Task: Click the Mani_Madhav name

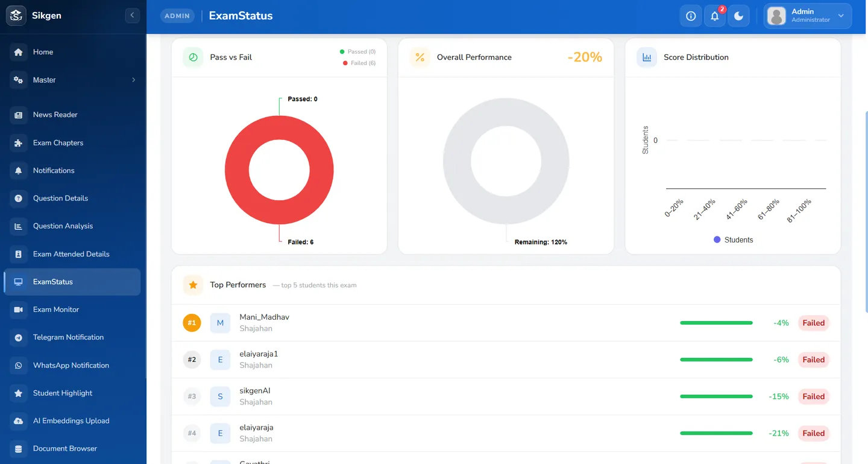Action: point(265,317)
